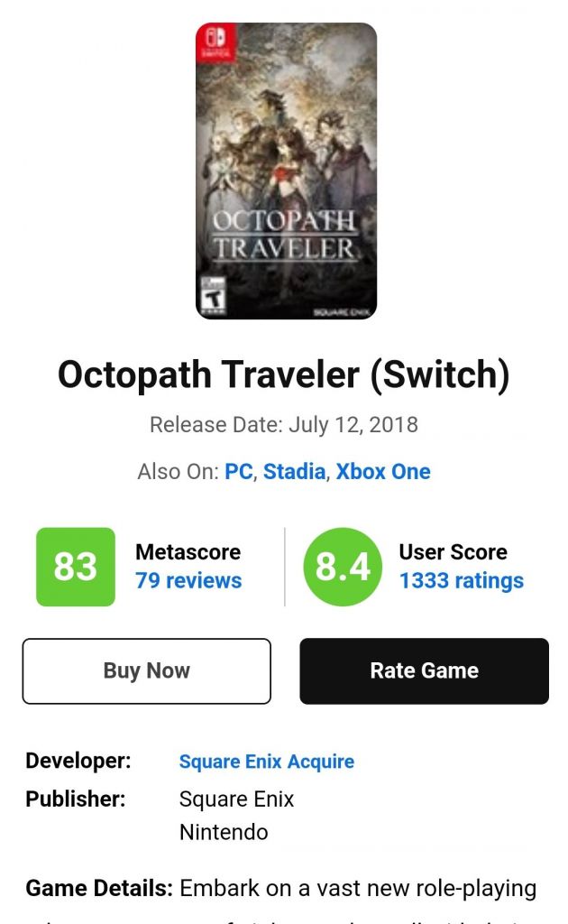
Task: Click the Octopath Traveler (Switch) title
Action: click(284, 374)
